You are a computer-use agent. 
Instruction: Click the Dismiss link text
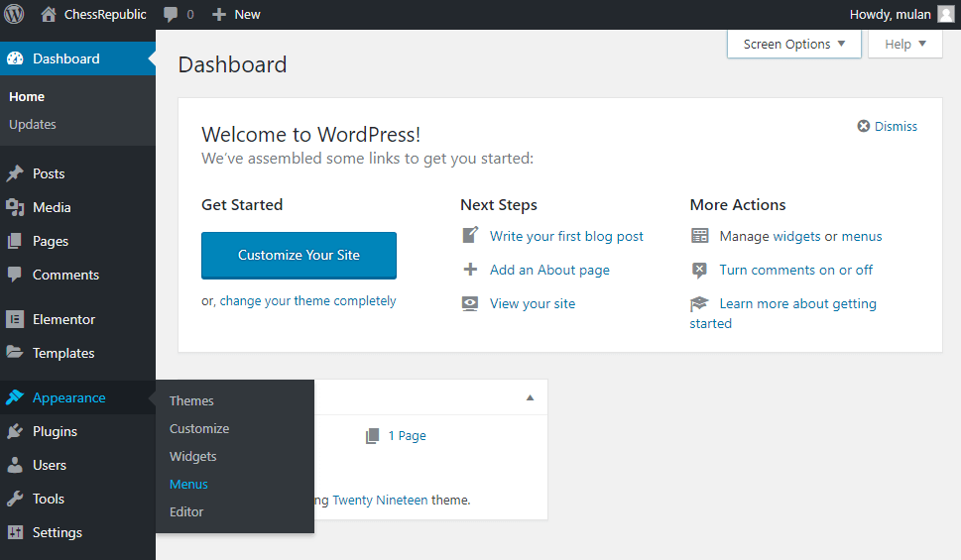click(x=896, y=126)
